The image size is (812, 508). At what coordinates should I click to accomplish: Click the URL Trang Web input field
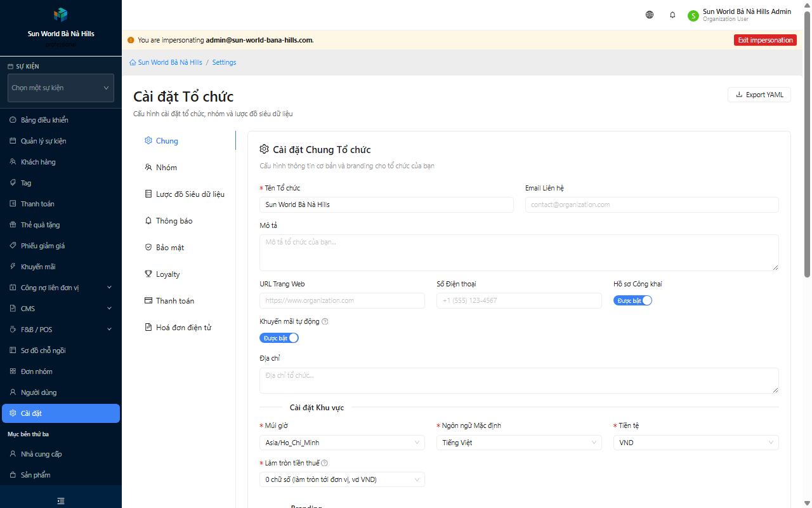pyautogui.click(x=342, y=300)
